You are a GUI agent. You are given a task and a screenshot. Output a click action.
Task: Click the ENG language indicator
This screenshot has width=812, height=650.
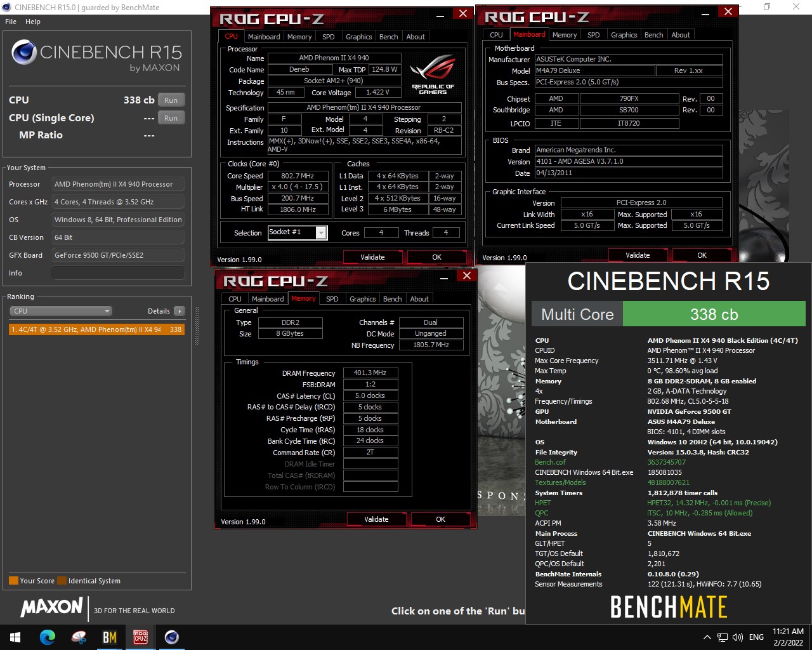pyautogui.click(x=756, y=637)
